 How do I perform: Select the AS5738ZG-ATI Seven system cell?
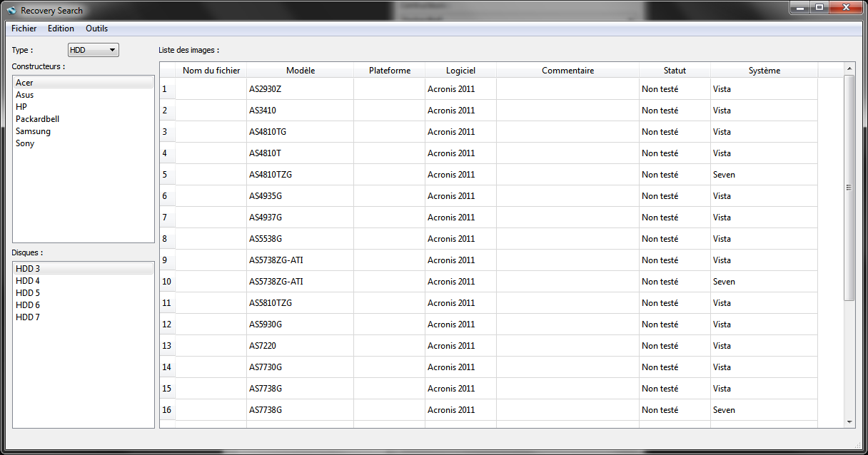tap(763, 282)
